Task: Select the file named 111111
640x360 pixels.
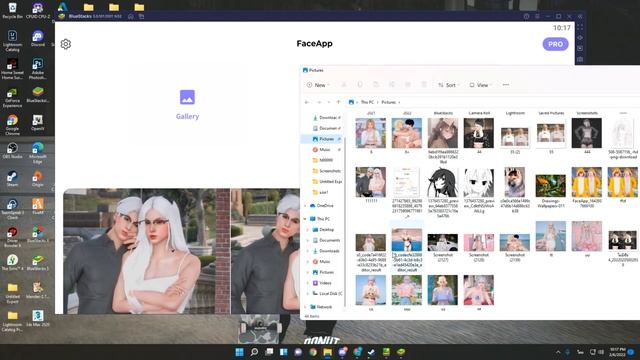Action: 371,184
